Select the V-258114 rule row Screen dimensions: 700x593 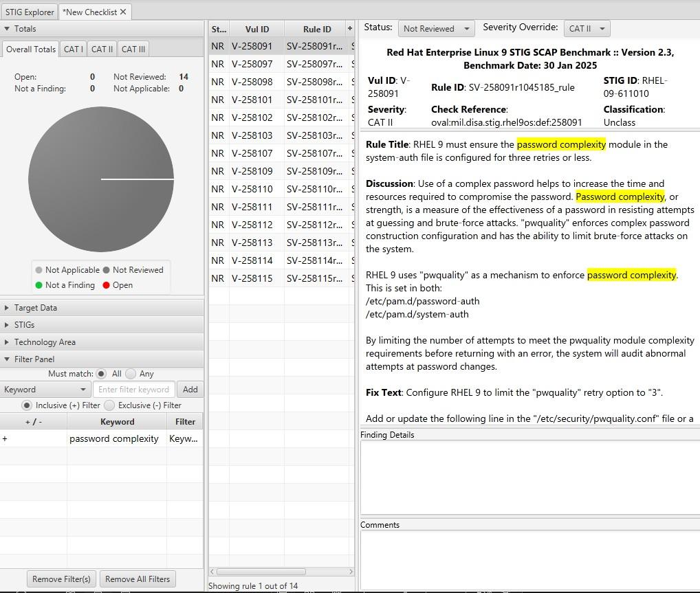click(x=282, y=260)
